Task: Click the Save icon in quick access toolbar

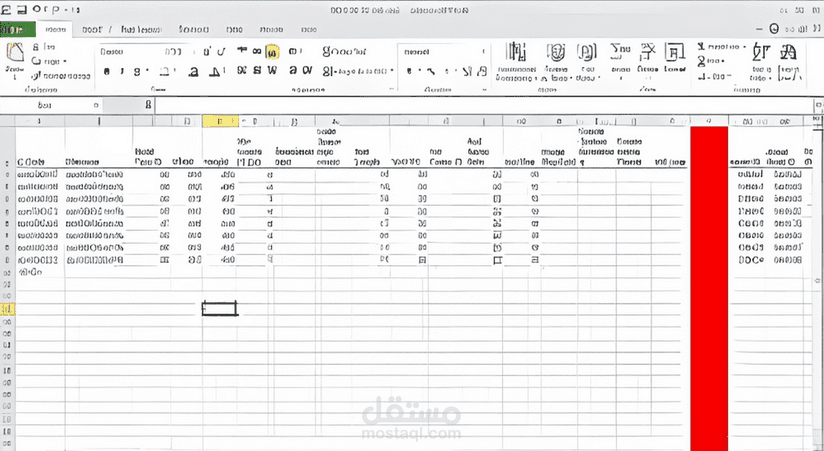Action: pos(21,9)
